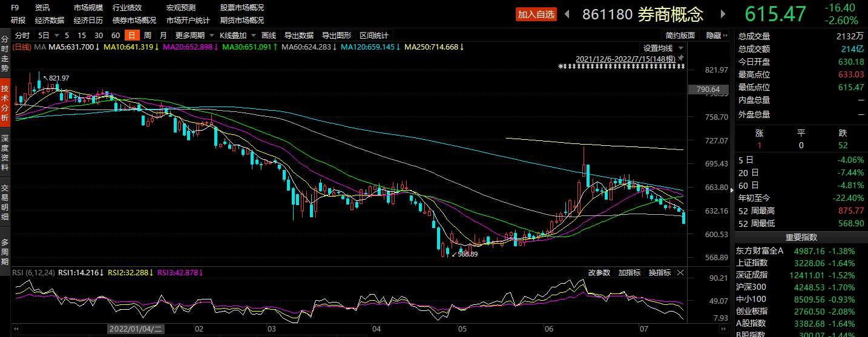Image resolution: width=868 pixels, height=337 pixels.
Task: Select the 日 daily period toggle
Action: (x=131, y=35)
